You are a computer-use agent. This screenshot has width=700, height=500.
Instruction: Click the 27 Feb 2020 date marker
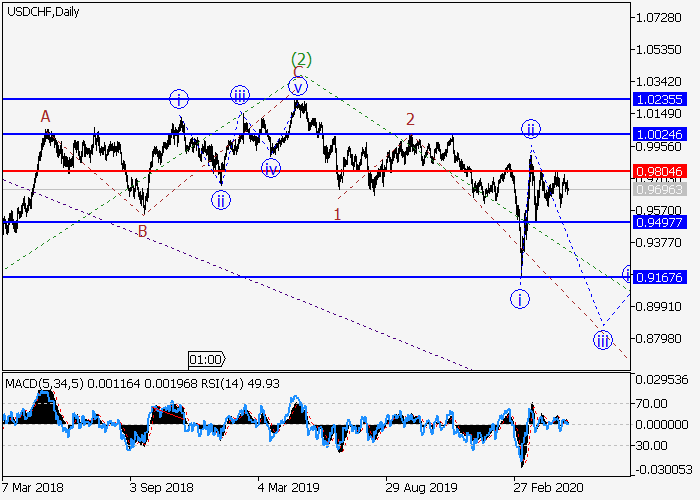pyautogui.click(x=541, y=487)
